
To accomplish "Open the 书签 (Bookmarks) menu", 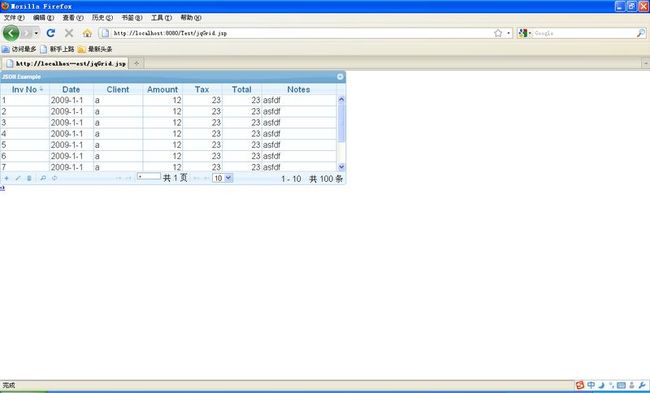I will (131, 18).
